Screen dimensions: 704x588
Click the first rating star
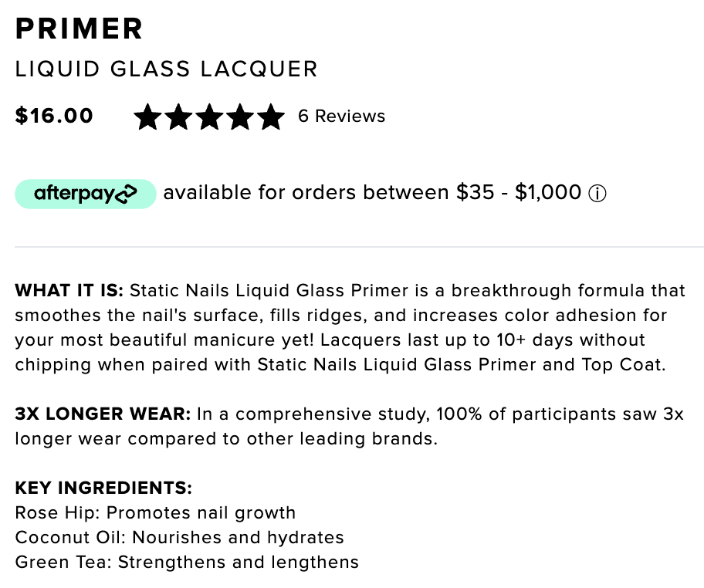pos(147,117)
